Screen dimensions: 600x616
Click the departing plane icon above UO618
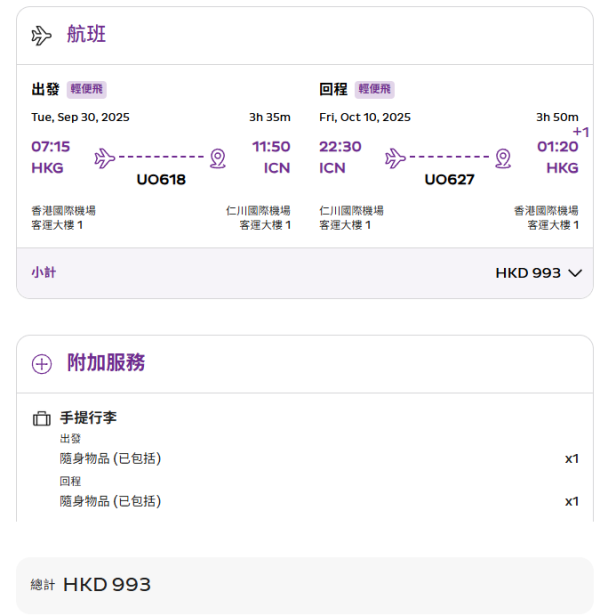pos(105,158)
